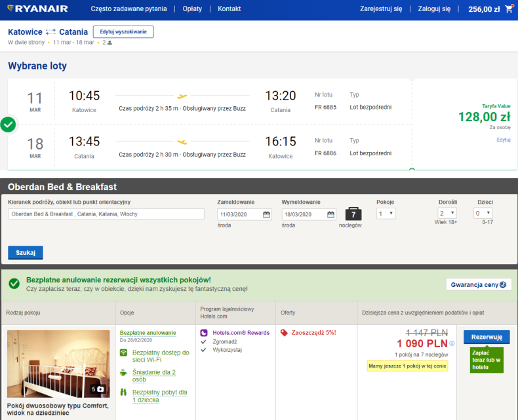Click the outbound flight plane icon

[182, 96]
